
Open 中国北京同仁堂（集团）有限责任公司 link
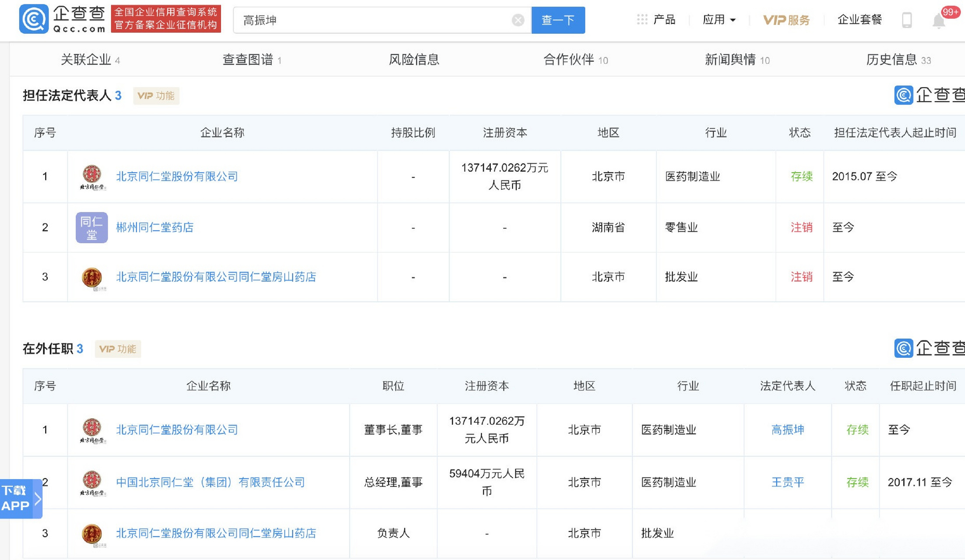210,482
